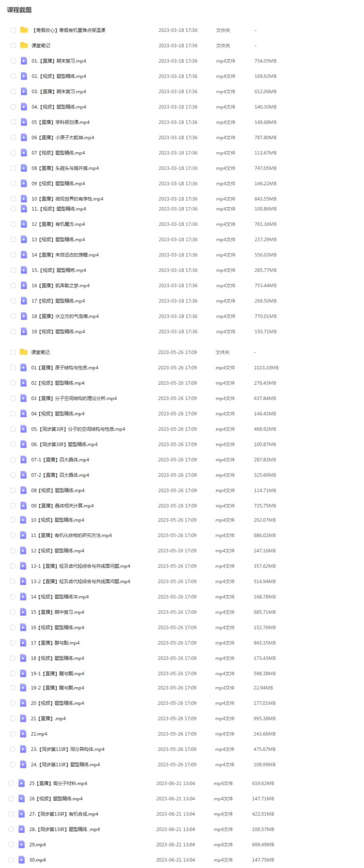364x868 pixels.
Task: Click the video icon of 01 原子结构与性质.mp4
Action: (24, 367)
